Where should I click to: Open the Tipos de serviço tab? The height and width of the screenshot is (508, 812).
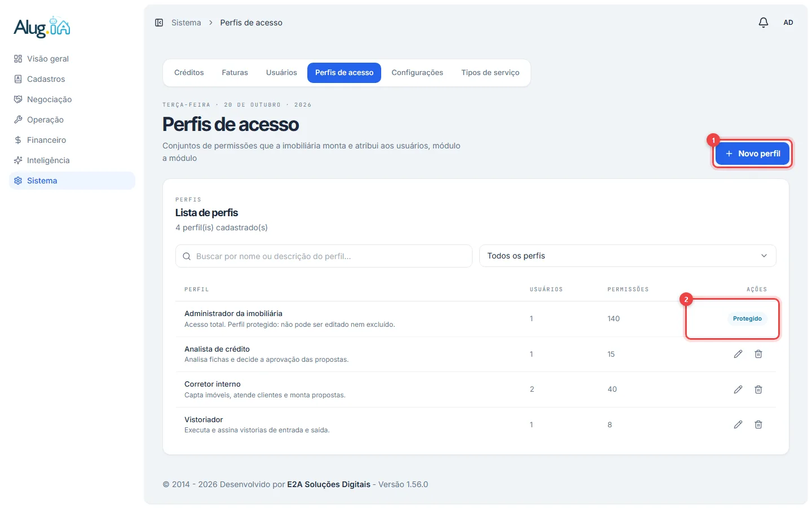[490, 73]
